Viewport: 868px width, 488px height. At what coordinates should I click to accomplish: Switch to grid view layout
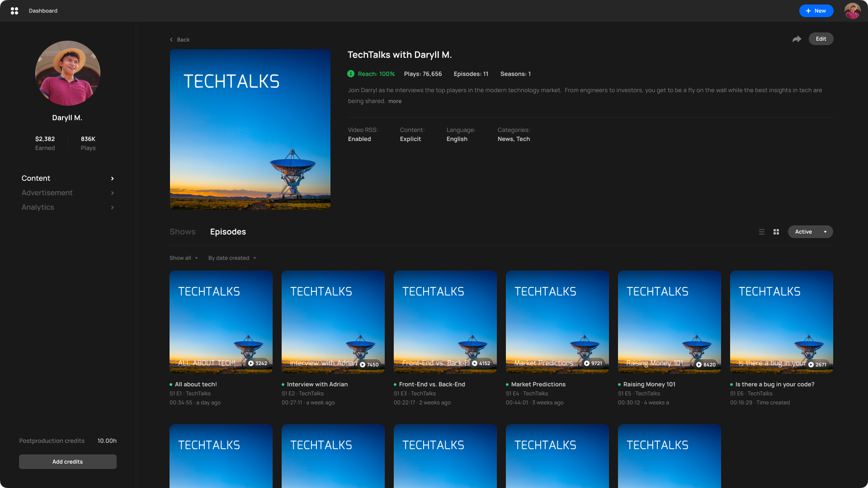click(776, 232)
